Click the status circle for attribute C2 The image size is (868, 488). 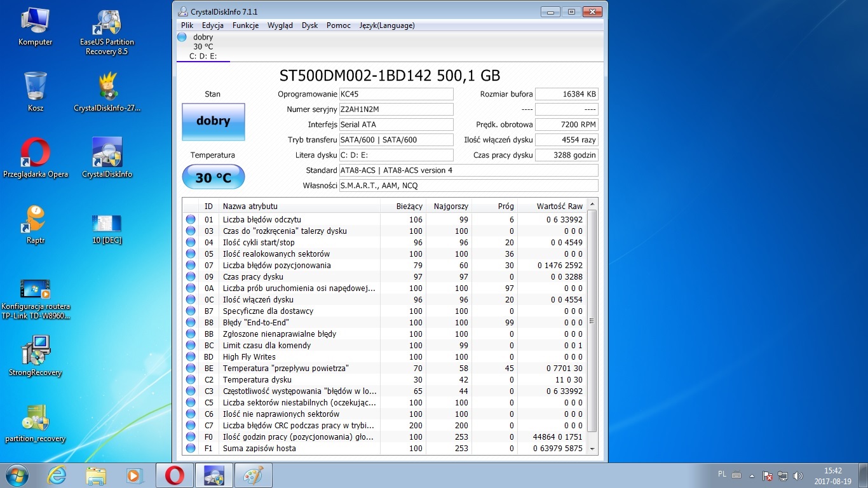click(191, 379)
